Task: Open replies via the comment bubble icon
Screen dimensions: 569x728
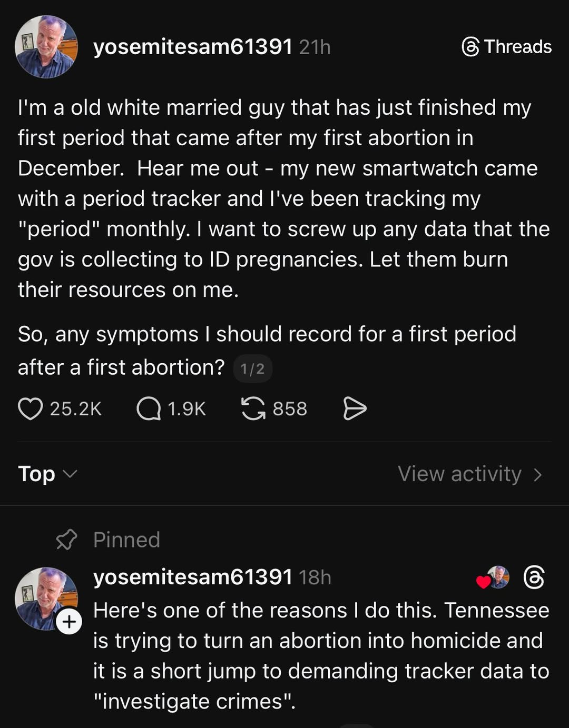Action: (148, 408)
